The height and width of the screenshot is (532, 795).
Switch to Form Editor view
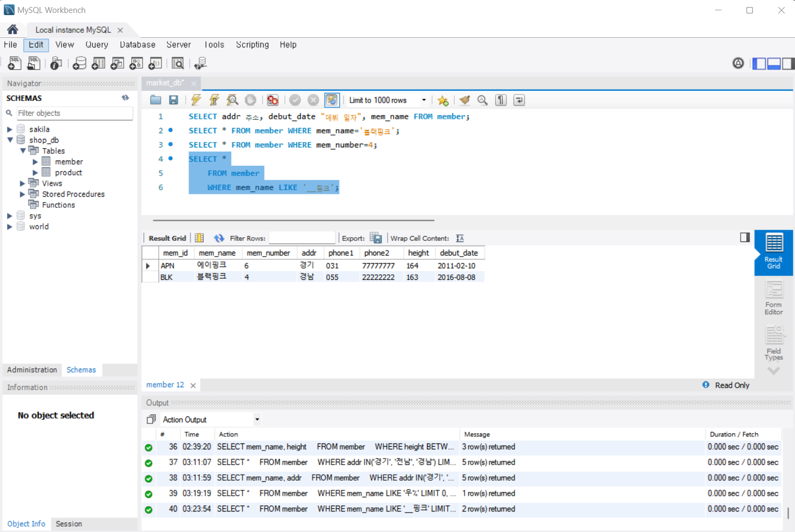[x=773, y=299]
